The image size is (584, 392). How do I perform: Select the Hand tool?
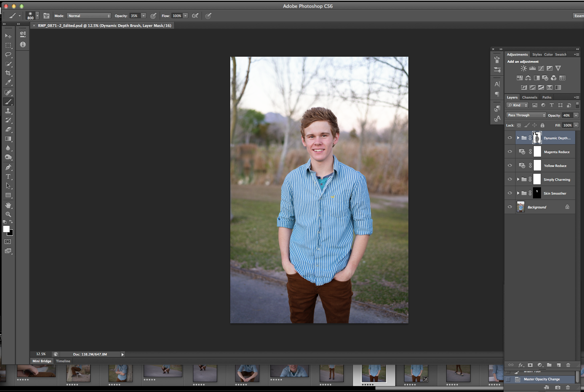(8, 205)
